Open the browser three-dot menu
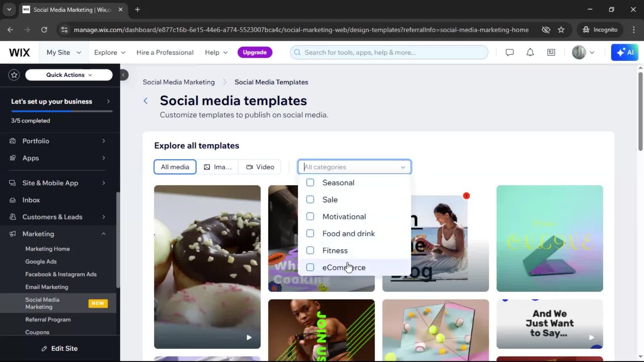644x362 pixels. pyautogui.click(x=634, y=30)
